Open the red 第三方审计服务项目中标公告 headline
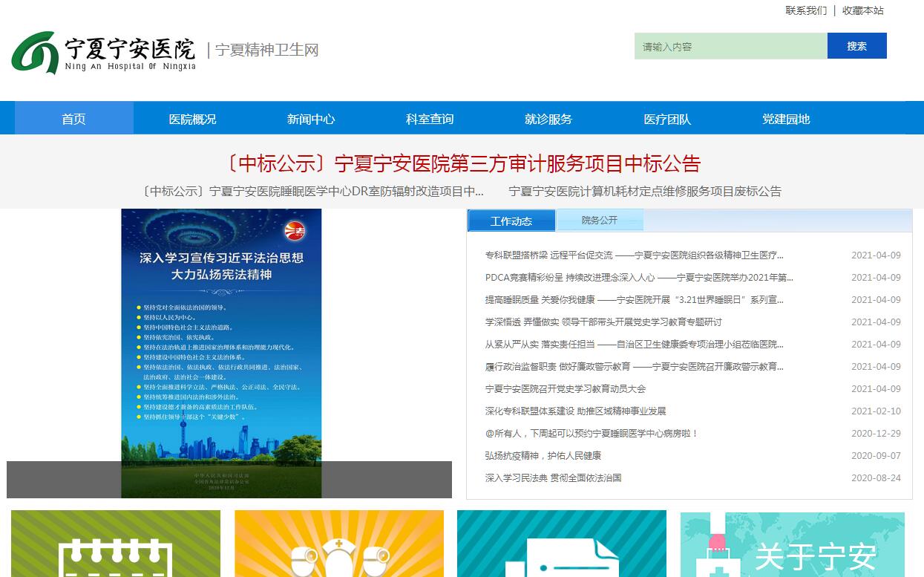 (462, 163)
